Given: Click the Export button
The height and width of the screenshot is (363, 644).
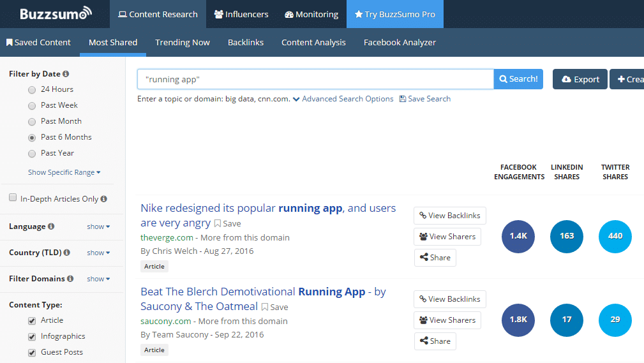Looking at the screenshot, I should [x=580, y=79].
